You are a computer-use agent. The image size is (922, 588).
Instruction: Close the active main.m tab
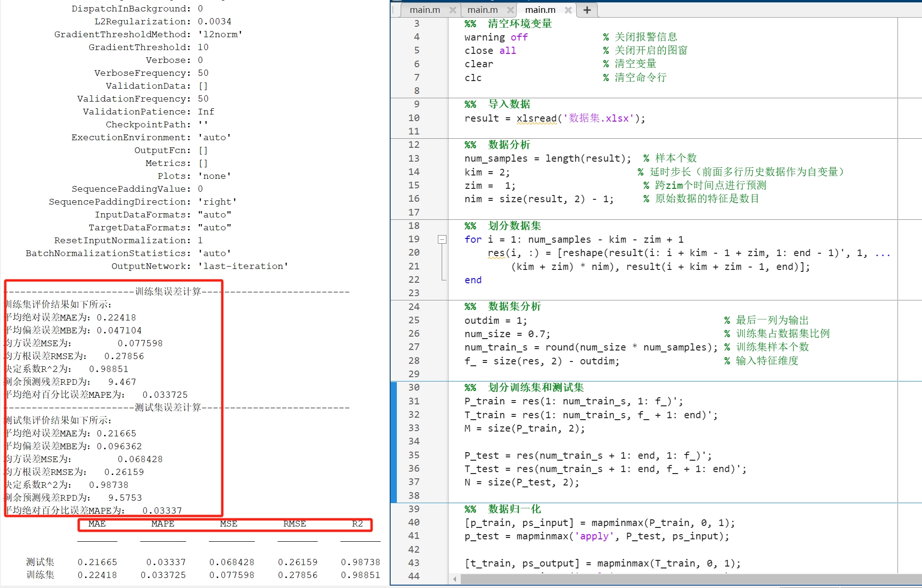tap(568, 10)
